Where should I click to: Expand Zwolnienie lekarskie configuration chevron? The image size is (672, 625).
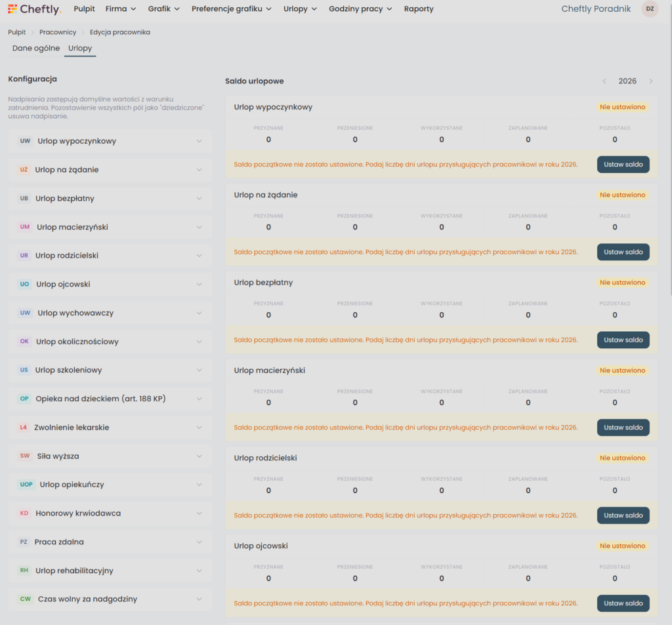pyautogui.click(x=199, y=427)
